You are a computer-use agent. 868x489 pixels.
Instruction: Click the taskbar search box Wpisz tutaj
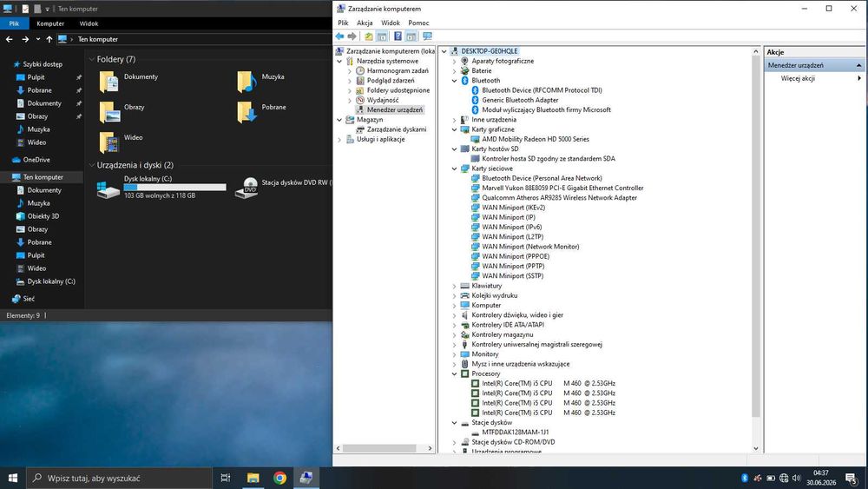119,478
